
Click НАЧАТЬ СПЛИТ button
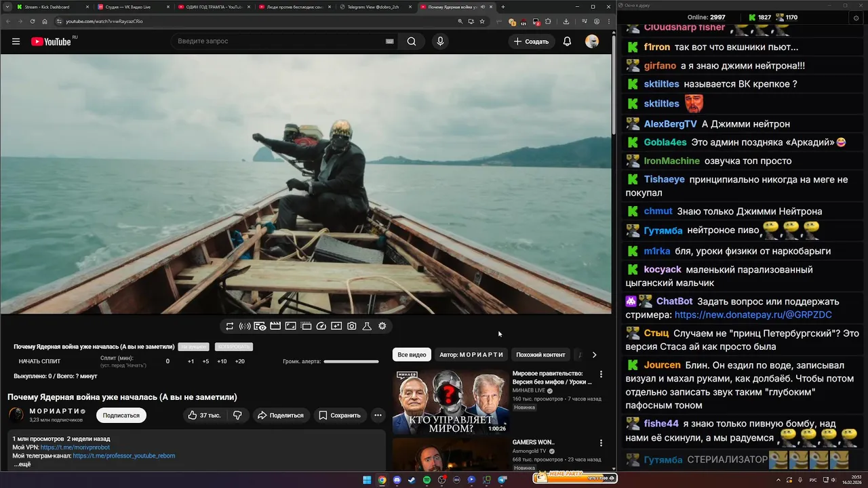pyautogui.click(x=39, y=361)
